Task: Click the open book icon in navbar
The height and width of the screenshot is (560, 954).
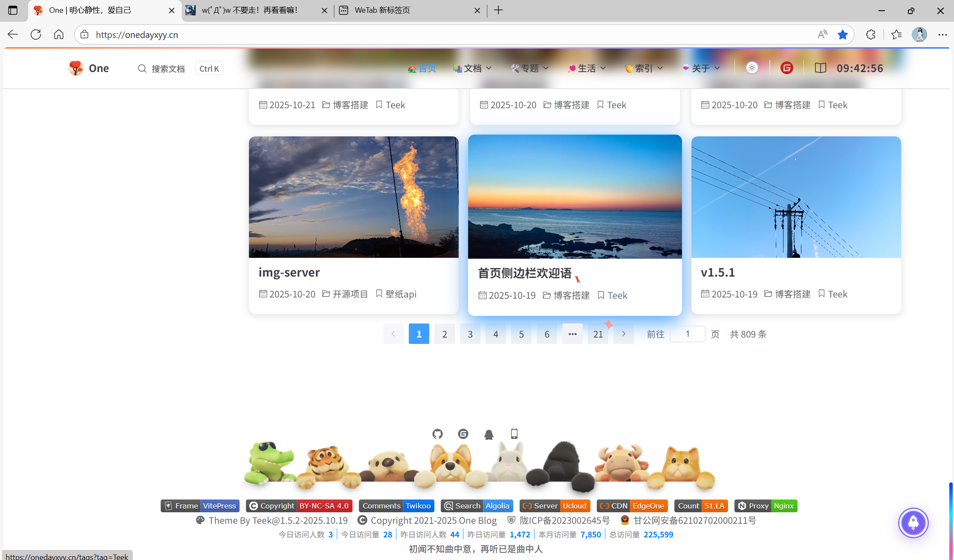Action: tap(820, 68)
